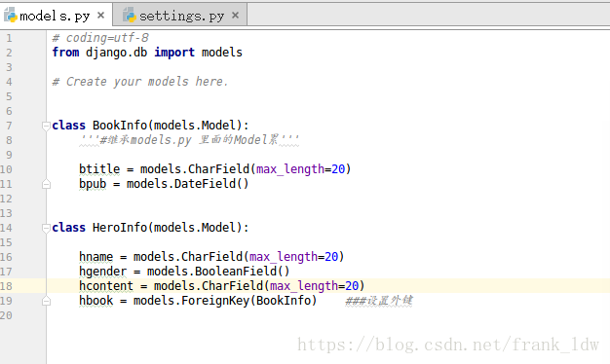The image size is (610, 364).
Task: Close the models.py tab
Action: (100, 16)
